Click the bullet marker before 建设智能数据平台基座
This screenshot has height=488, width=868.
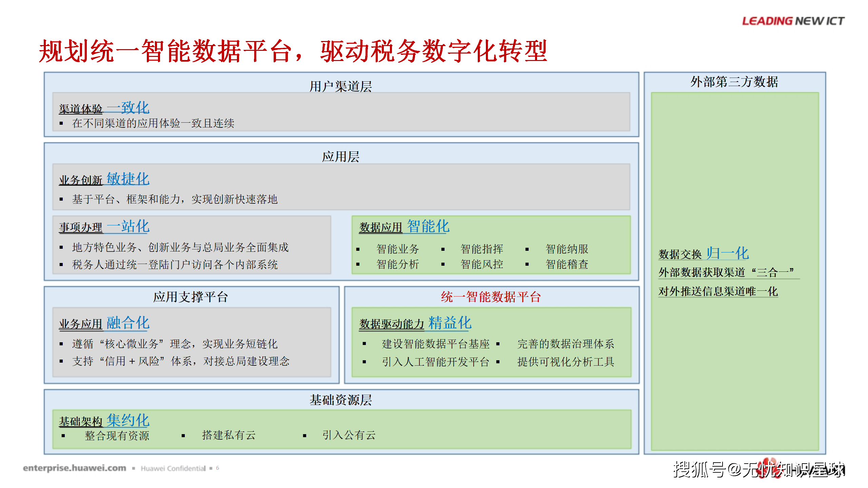pyautogui.click(x=364, y=344)
